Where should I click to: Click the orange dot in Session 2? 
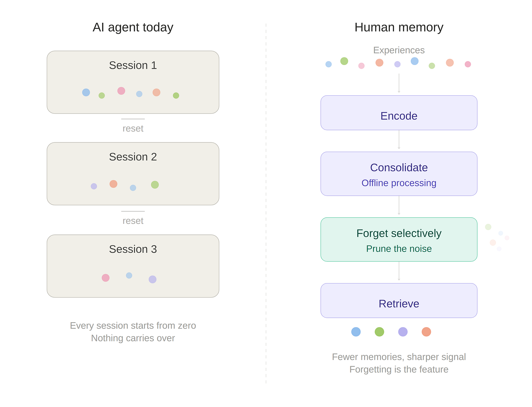(113, 184)
